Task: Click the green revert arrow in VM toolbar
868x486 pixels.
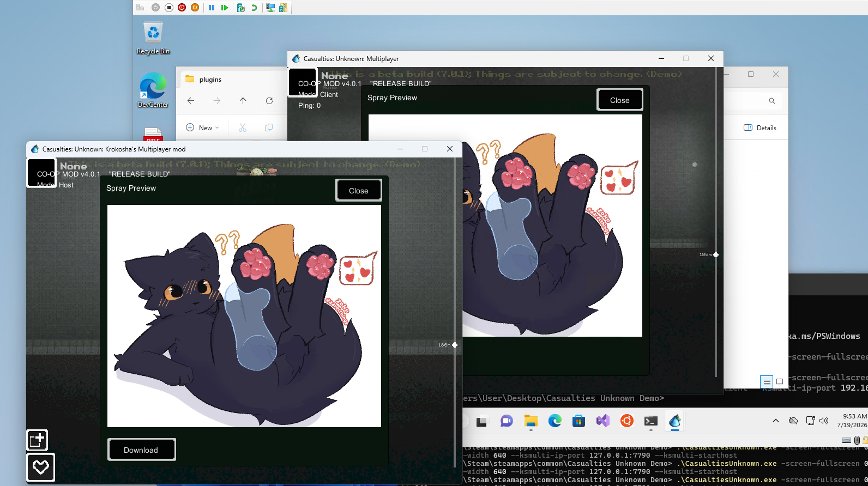Action: (254, 8)
